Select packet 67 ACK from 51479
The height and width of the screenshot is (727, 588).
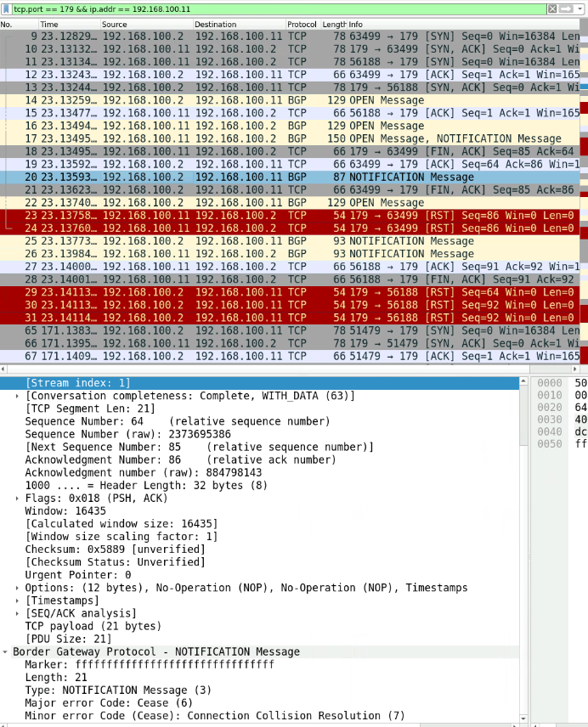tap(290, 356)
